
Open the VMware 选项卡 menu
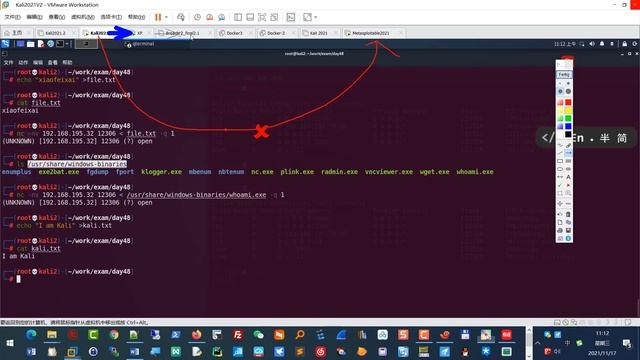[111, 17]
